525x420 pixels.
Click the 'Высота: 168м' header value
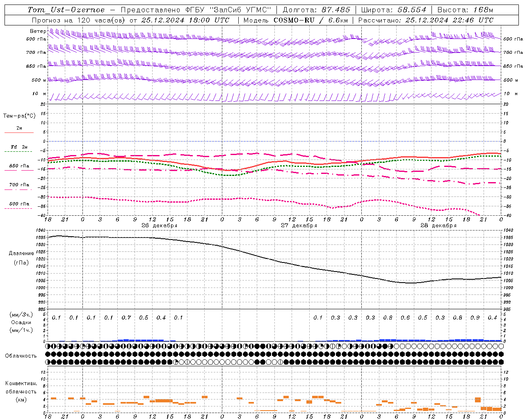click(x=465, y=10)
